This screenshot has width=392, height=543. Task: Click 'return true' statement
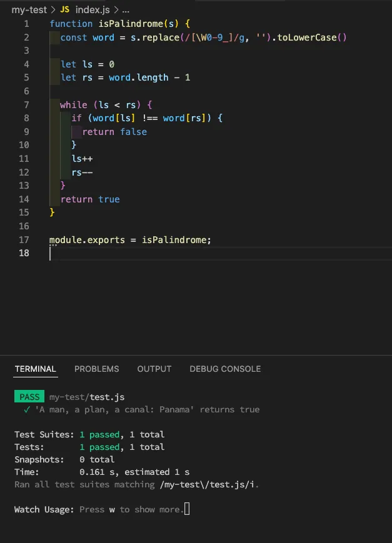(90, 199)
